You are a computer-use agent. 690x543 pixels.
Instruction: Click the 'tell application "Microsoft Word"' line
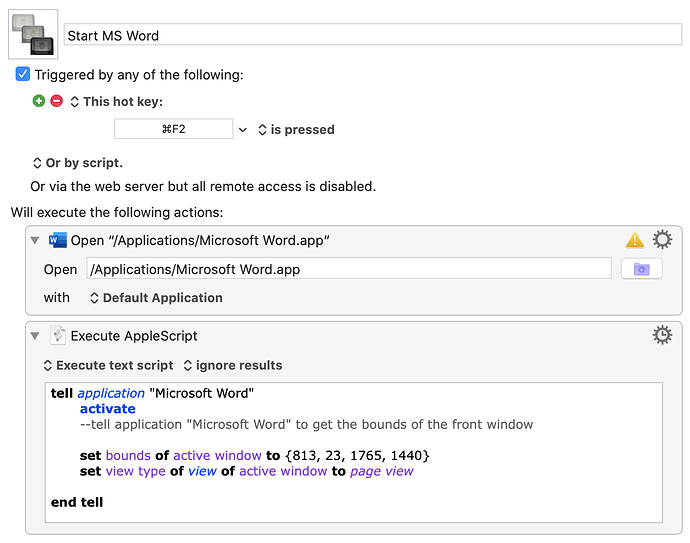(152, 393)
